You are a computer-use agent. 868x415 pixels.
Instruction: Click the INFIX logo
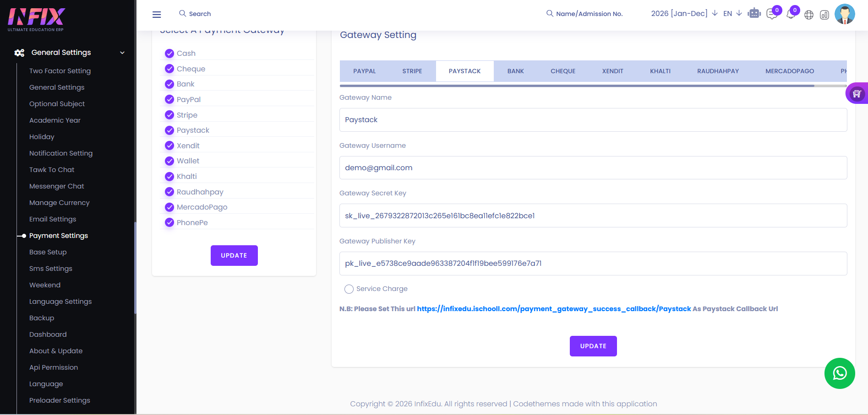click(37, 19)
